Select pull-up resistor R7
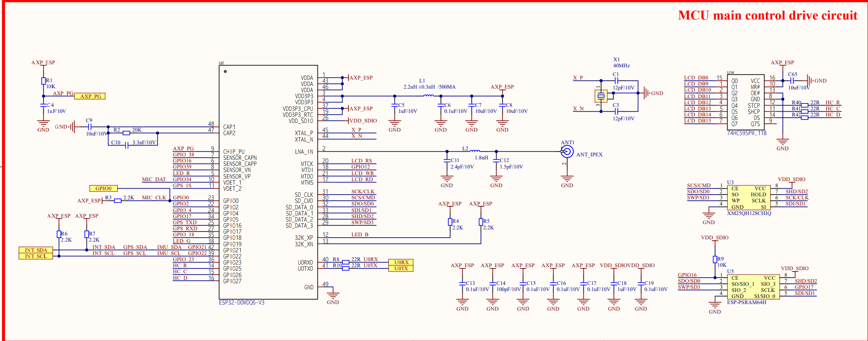 pos(87,234)
